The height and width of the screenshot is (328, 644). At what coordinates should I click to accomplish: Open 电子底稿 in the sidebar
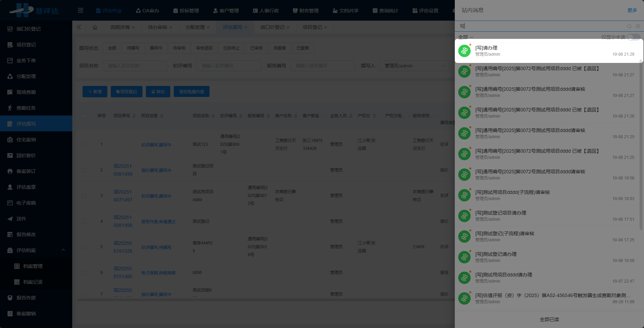[26, 203]
